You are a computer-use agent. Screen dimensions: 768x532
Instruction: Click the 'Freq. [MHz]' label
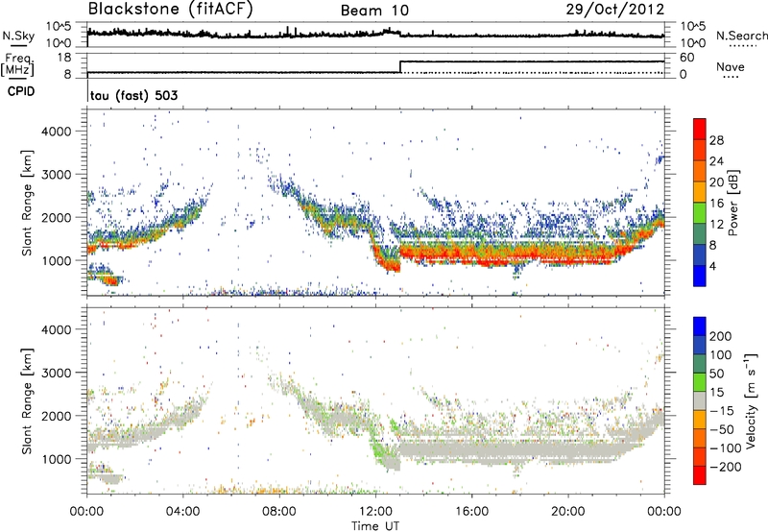(17, 65)
